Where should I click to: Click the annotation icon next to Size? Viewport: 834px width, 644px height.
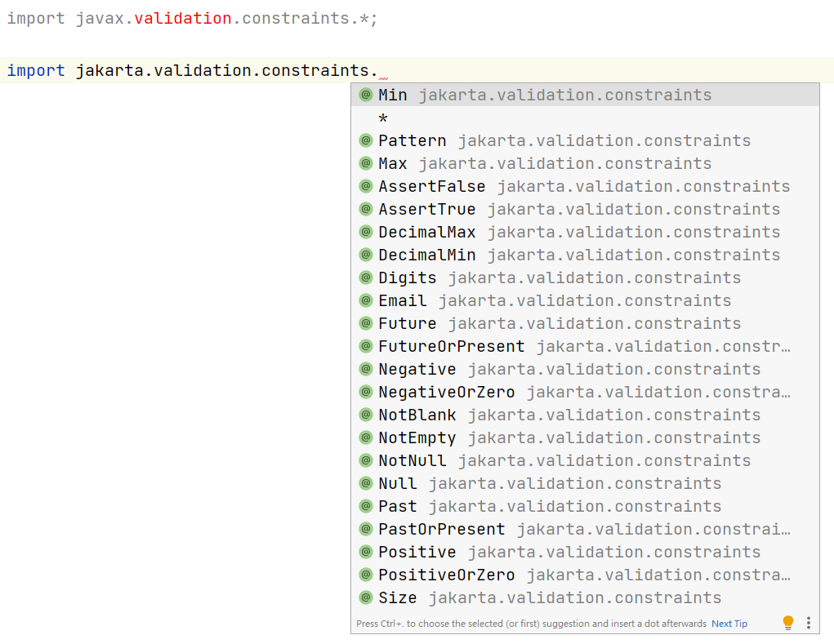365,597
